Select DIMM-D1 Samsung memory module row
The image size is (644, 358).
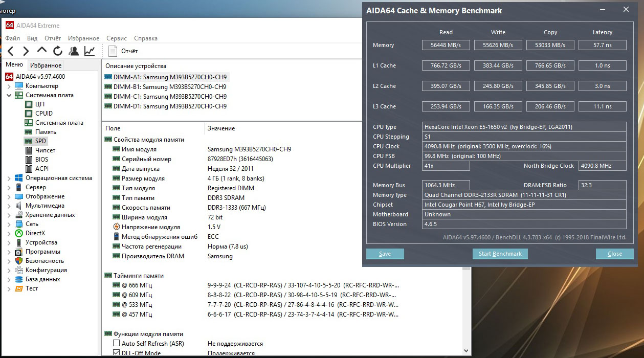pos(165,106)
